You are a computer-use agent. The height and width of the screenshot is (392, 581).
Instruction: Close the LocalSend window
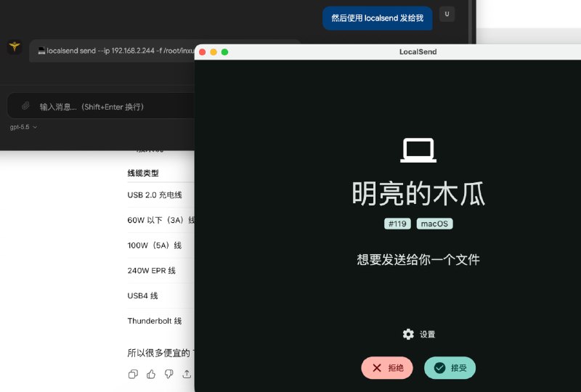click(203, 52)
